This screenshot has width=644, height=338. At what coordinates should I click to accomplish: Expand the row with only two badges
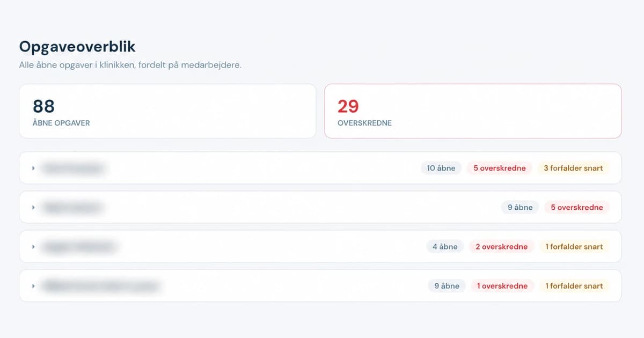coord(320,207)
